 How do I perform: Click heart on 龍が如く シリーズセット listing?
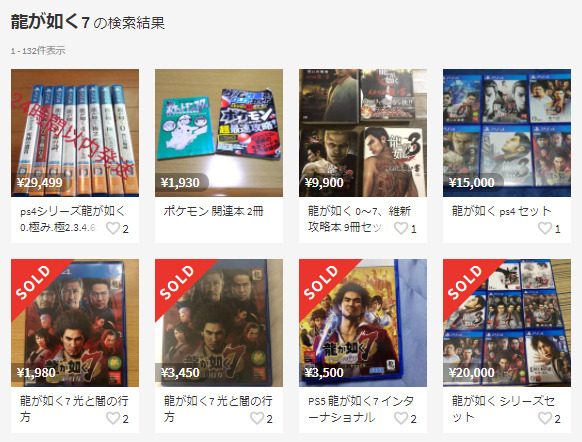(x=545, y=418)
